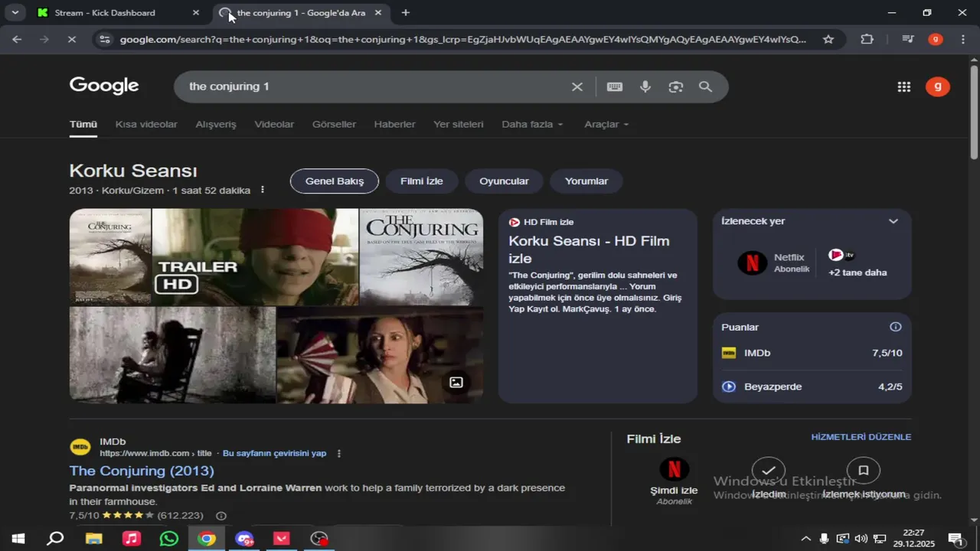Switch to the Haberler tab
This screenshot has width=980, height=551.
tap(394, 124)
